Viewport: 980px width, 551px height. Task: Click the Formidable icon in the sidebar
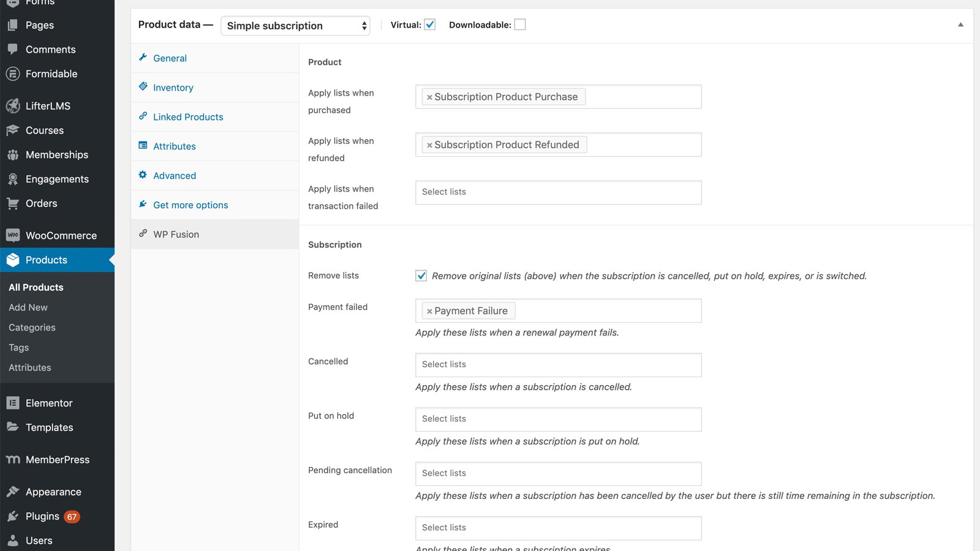[13, 73]
